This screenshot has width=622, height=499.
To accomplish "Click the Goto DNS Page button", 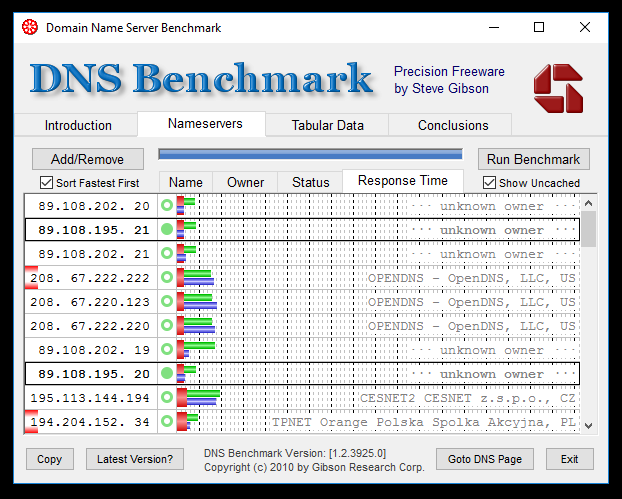I will (484, 459).
